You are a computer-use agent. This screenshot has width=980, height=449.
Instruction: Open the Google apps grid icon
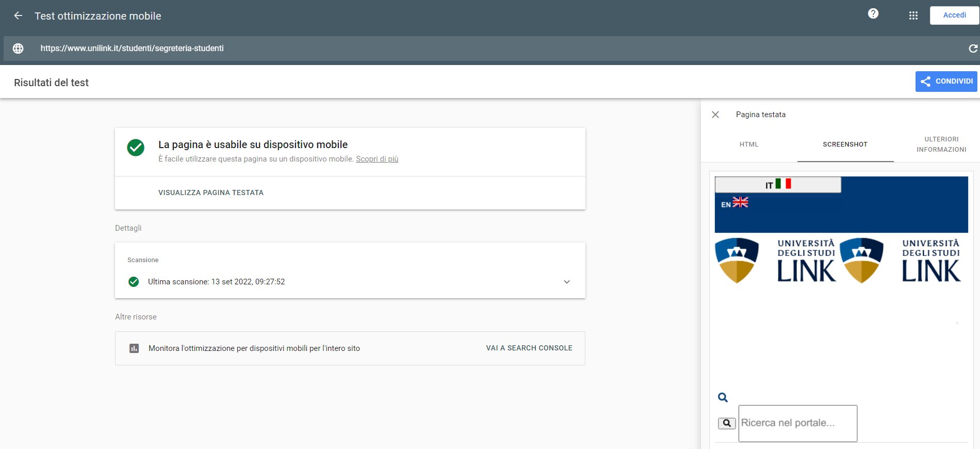tap(913, 15)
